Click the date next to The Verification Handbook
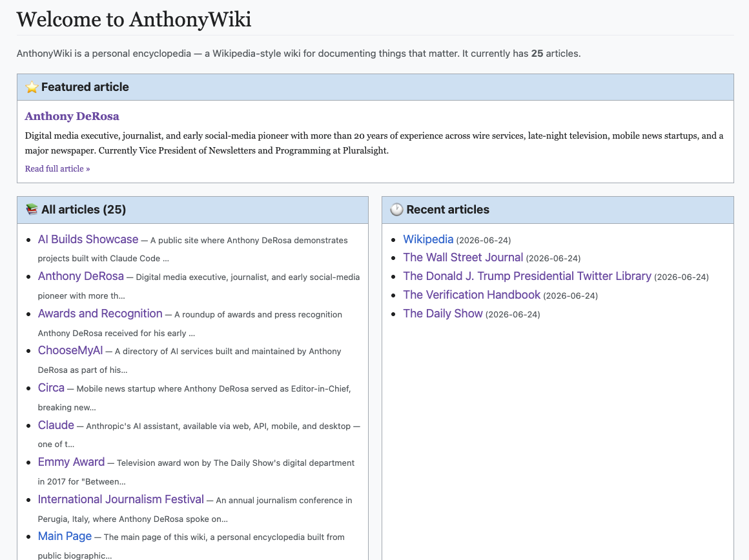Screen dimensions: 749x560 tap(570, 296)
